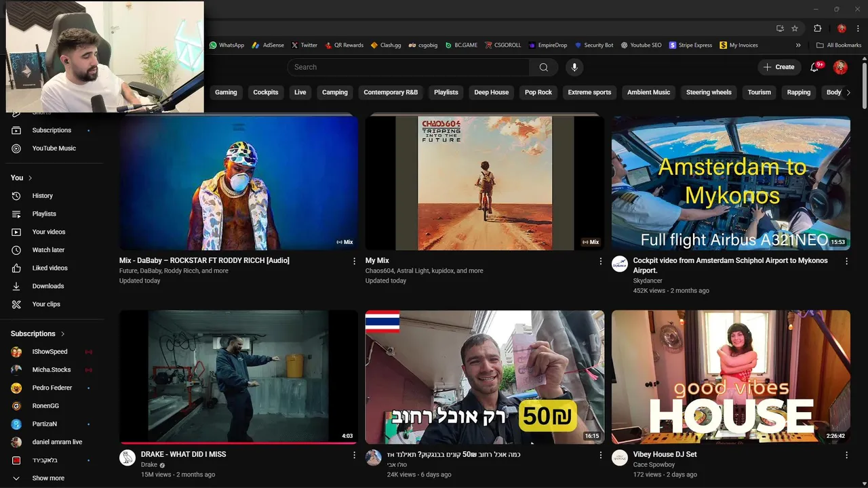Image resolution: width=868 pixels, height=488 pixels.
Task: Click the Create button
Action: 778,67
